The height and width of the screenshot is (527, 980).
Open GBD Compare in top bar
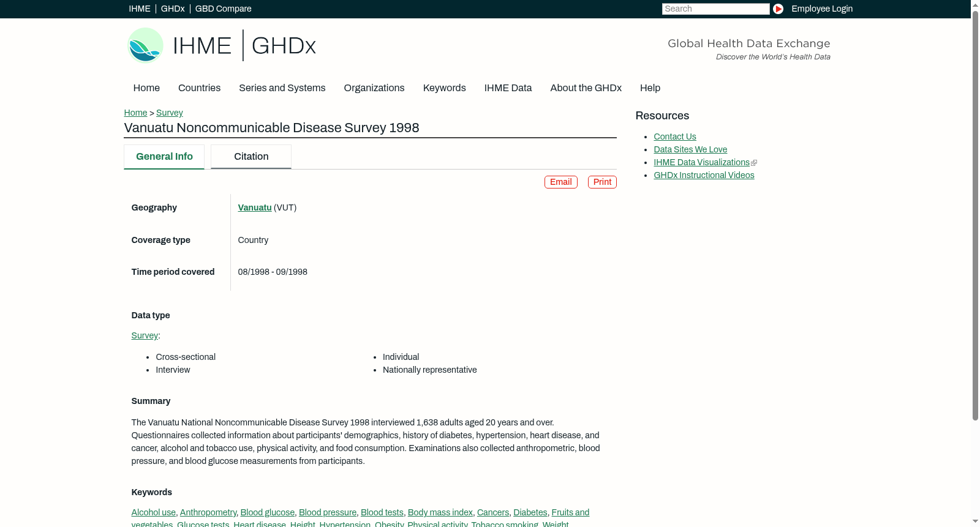click(x=224, y=9)
